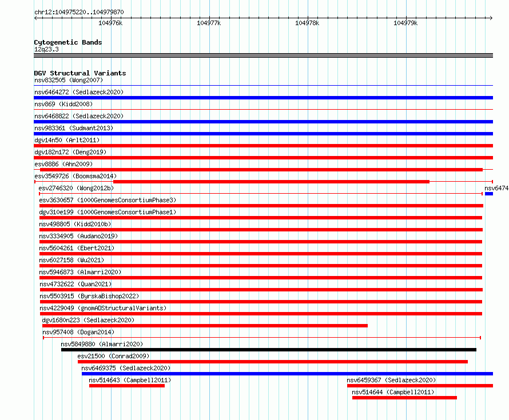Open nsv498805 (Kidd2010b) variant label
Screen dimensions: 509x420
click(75, 224)
